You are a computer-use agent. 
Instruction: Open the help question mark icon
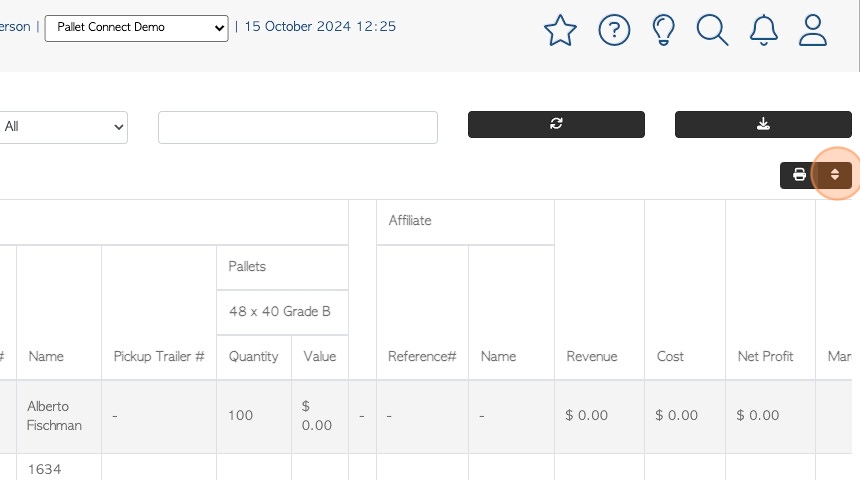614,30
